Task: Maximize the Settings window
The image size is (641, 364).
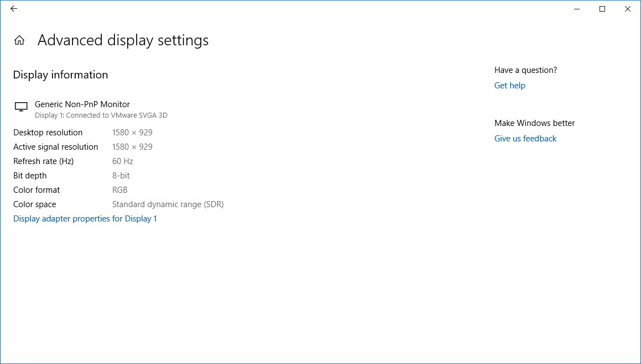Action: point(602,9)
